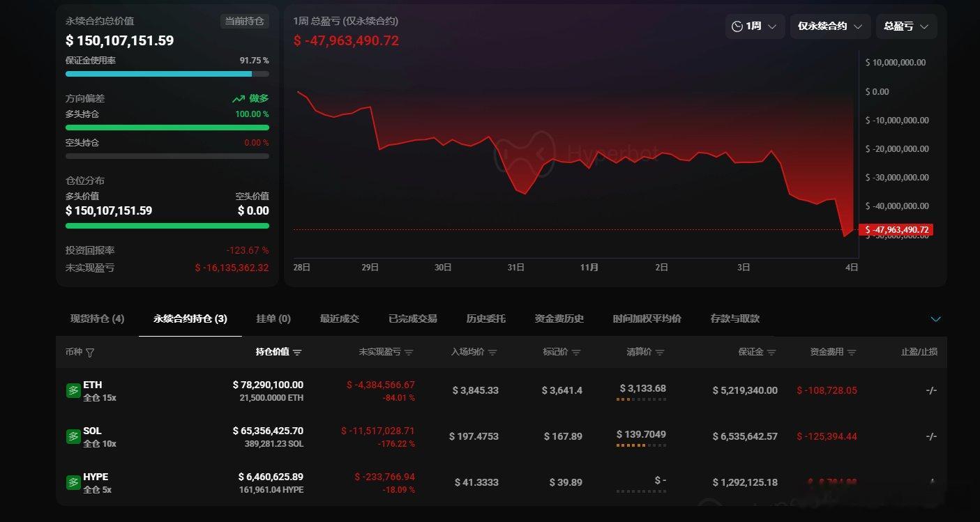The image size is (980, 522).
Task: Click the sort icon on 保证金 column
Action: 770,352
